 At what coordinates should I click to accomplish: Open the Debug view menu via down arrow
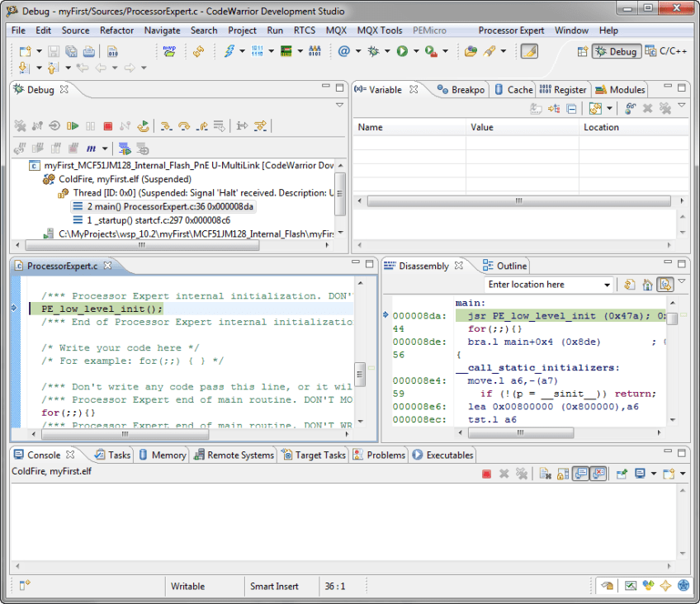(x=339, y=105)
